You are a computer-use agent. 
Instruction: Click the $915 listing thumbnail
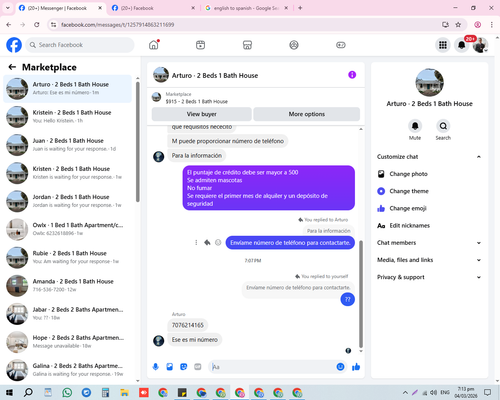click(x=156, y=97)
